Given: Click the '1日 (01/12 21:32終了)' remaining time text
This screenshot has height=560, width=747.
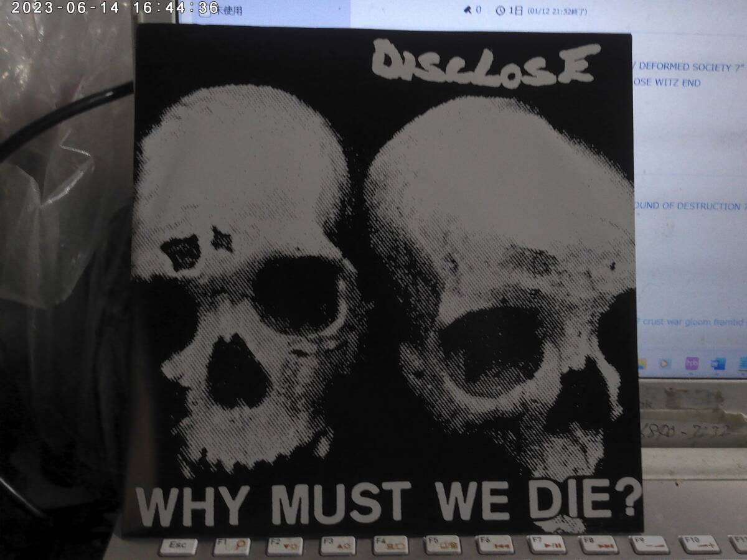Looking at the screenshot, I should point(548,11).
